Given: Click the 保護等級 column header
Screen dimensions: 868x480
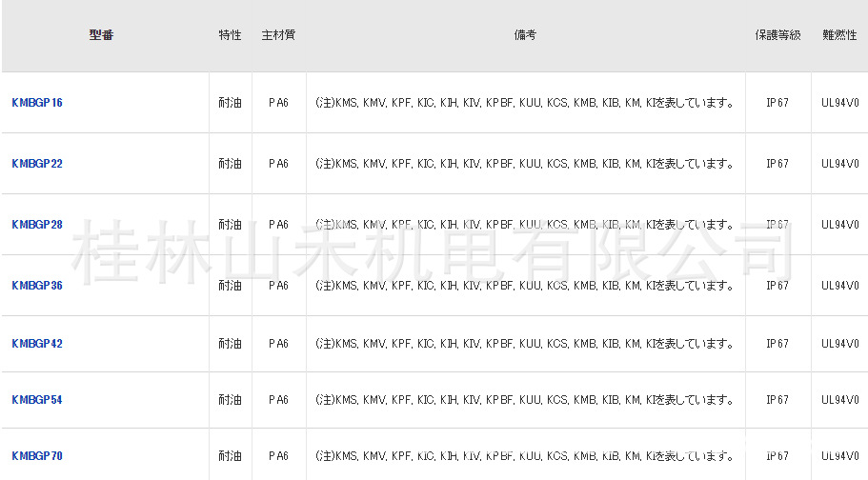Looking at the screenshot, I should [x=777, y=35].
